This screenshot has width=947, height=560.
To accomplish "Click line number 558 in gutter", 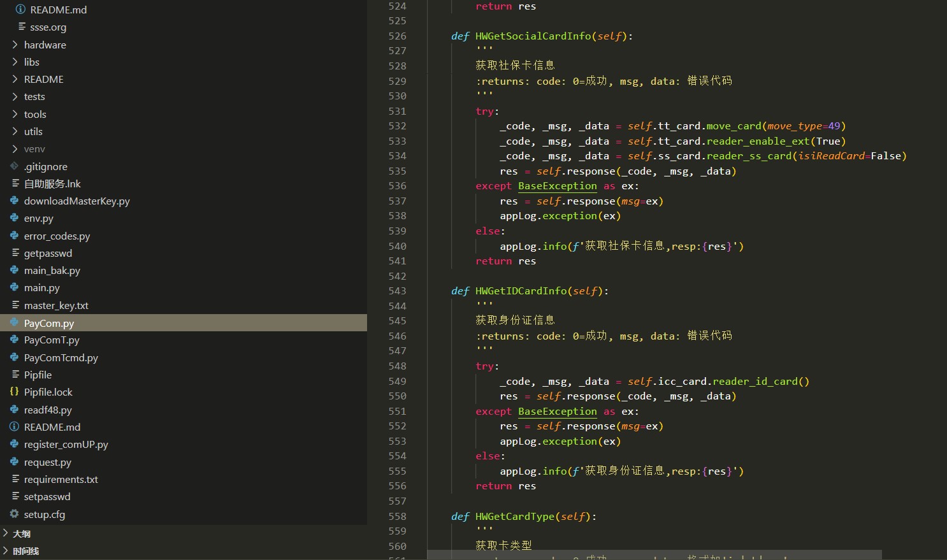I will point(397,516).
